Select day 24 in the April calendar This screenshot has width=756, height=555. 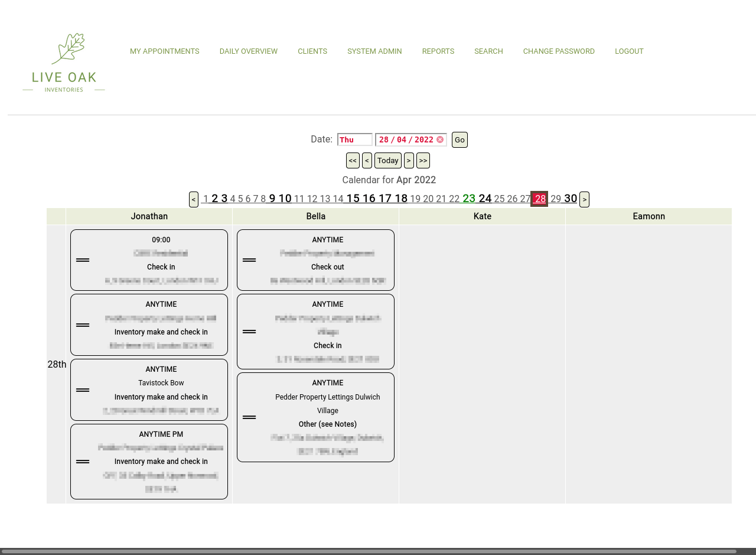[x=485, y=199]
